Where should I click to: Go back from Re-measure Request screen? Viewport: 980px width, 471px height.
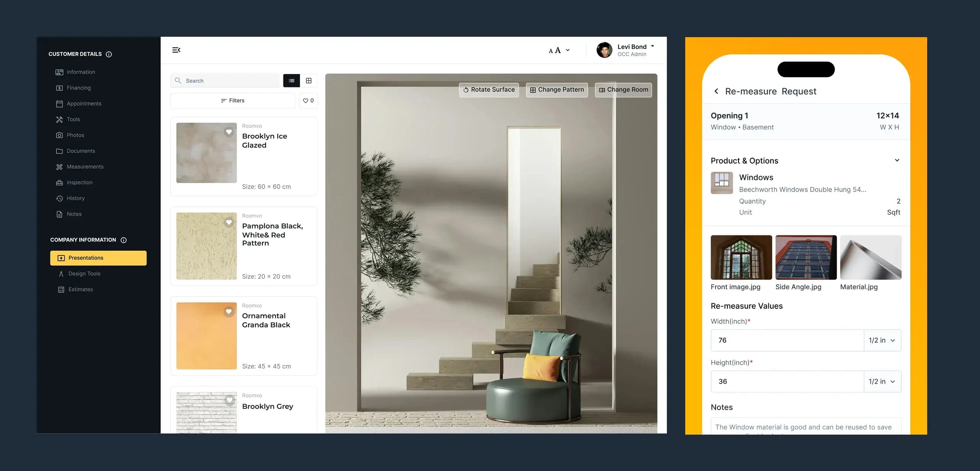[716, 91]
